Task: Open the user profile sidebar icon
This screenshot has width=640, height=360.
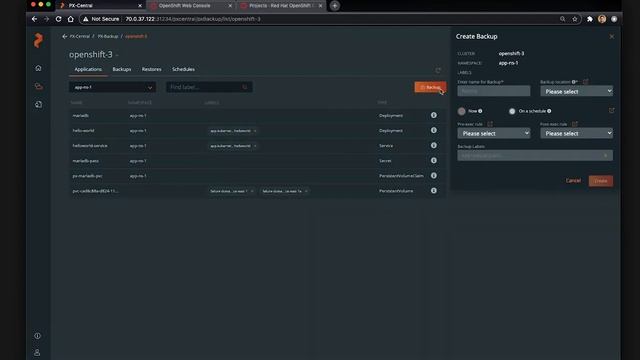Action: click(x=37, y=352)
